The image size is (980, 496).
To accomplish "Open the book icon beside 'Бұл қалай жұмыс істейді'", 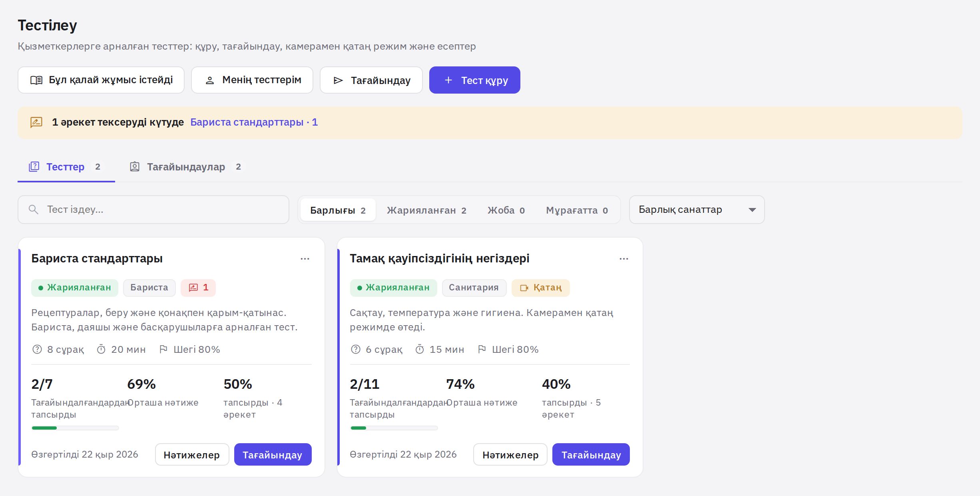I will coord(36,80).
